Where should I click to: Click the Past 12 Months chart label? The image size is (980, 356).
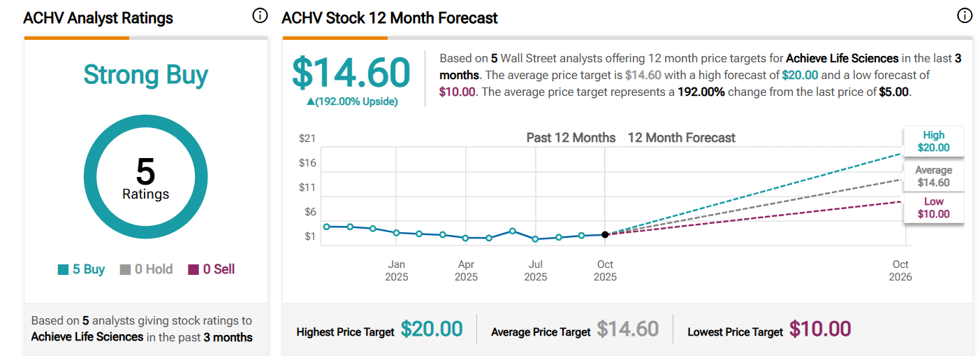571,138
